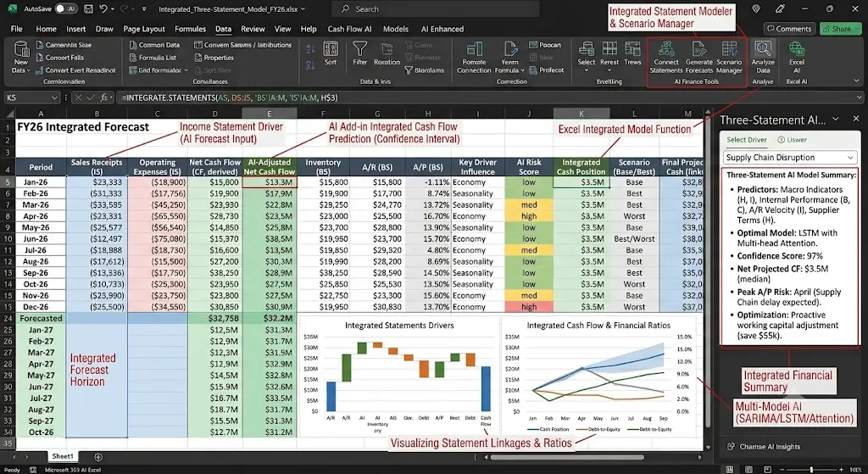Expand the formula bar chevron

pyautogui.click(x=859, y=98)
